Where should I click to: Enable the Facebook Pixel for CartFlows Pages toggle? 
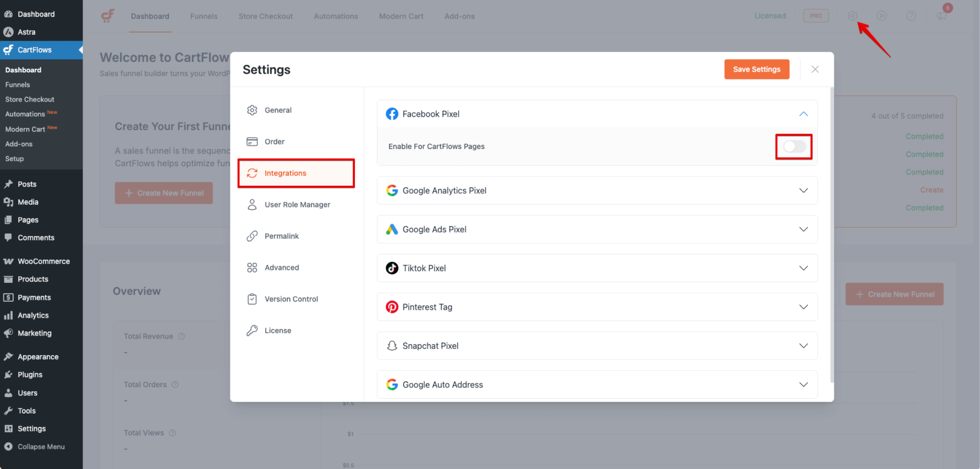click(794, 146)
